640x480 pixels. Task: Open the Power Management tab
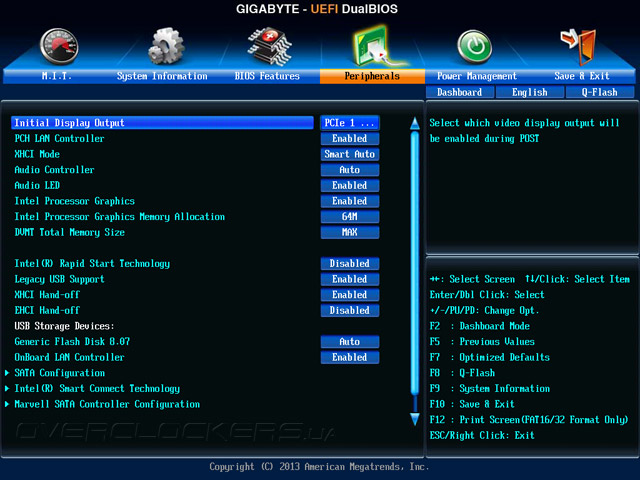point(477,76)
